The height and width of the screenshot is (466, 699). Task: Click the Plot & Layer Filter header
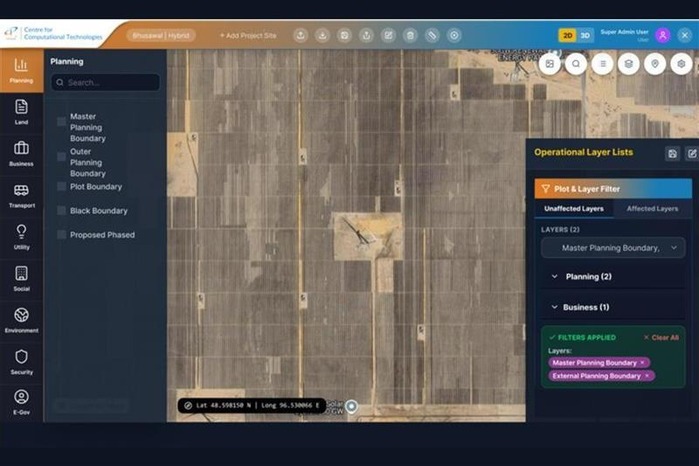(613, 189)
